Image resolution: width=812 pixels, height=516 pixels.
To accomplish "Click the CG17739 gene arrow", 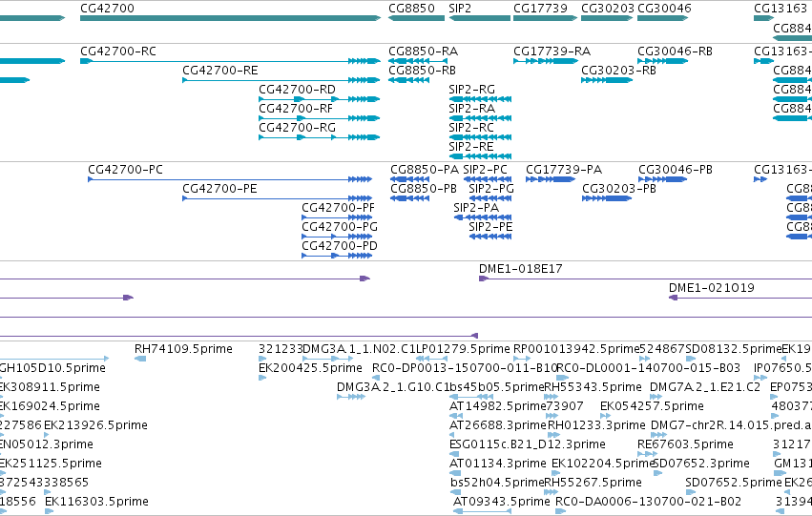I will click(545, 18).
